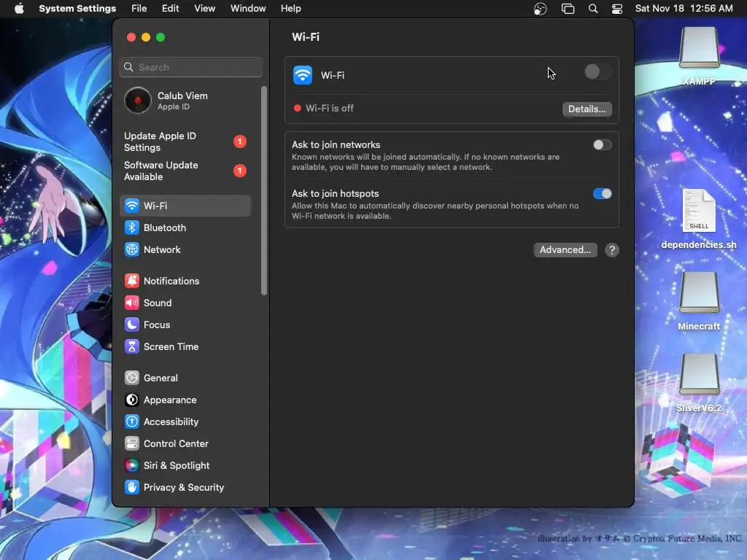Click the Software Update badge showing 1
This screenshot has width=747, height=560.
239,171
